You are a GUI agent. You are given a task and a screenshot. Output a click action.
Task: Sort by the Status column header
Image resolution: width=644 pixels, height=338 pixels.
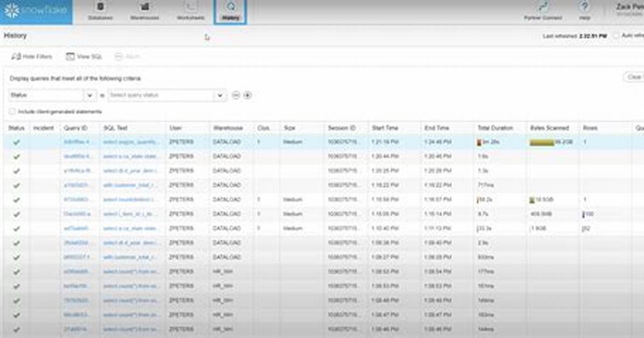click(x=17, y=128)
